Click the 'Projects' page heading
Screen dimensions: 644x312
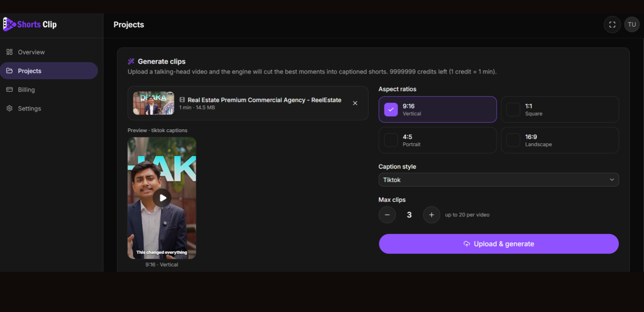129,25
